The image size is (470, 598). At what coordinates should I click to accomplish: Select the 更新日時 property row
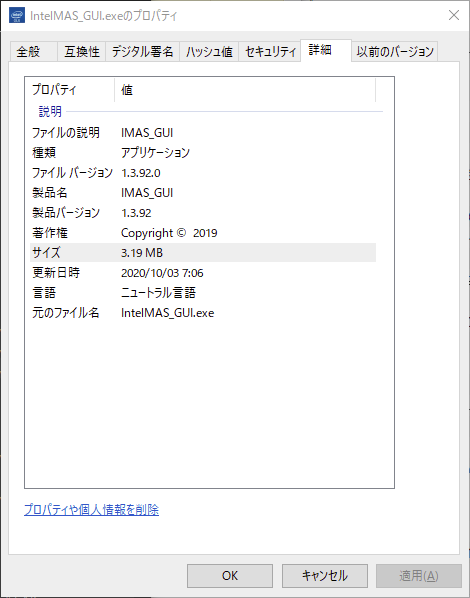point(203,273)
